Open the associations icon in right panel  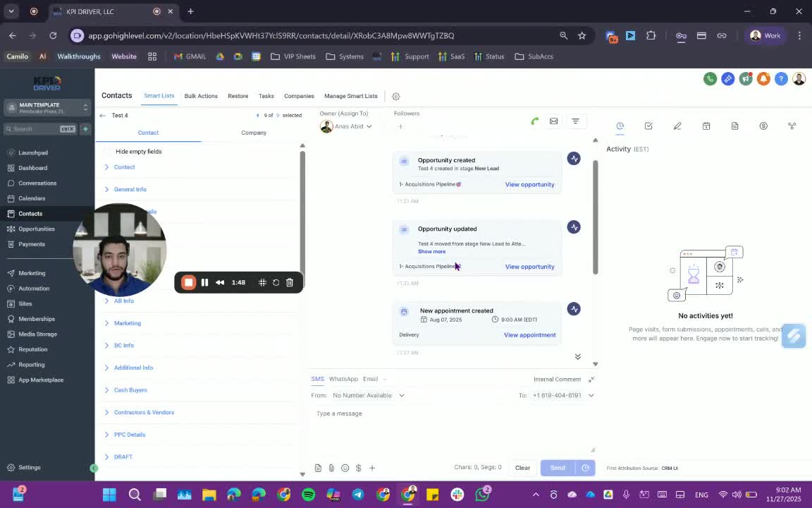tap(792, 126)
